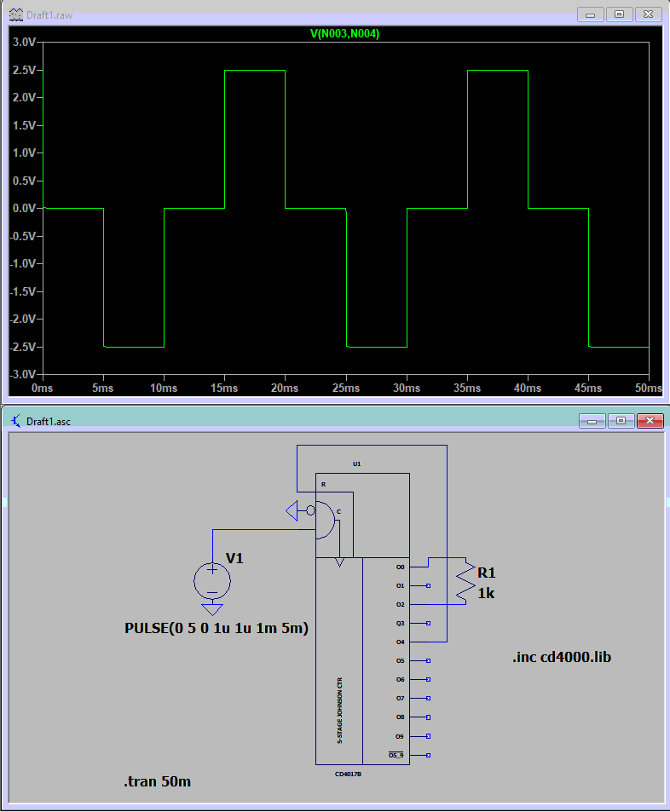Viewport: 670px width, 812px height.
Task: Maximize the Draft1.asc schematic window
Action: (x=621, y=421)
